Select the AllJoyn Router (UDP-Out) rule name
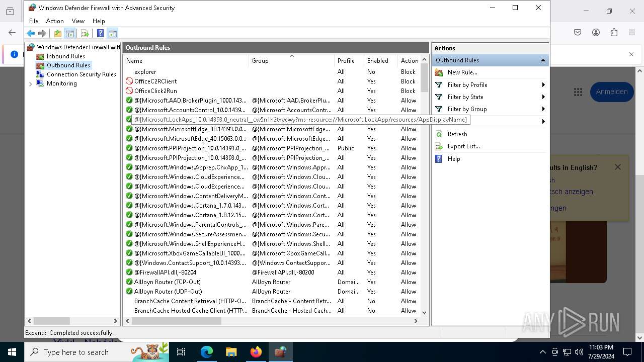The image size is (644, 362). (168, 292)
